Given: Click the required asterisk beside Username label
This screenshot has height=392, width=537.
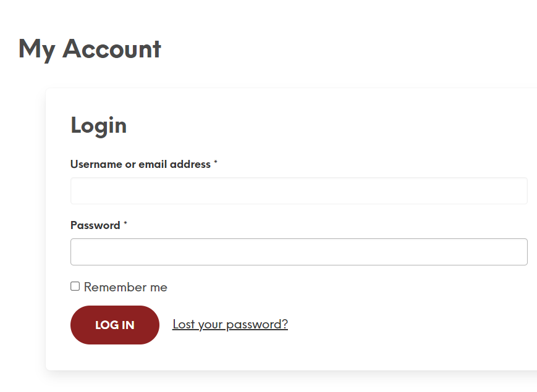Looking at the screenshot, I should pyautogui.click(x=216, y=162).
